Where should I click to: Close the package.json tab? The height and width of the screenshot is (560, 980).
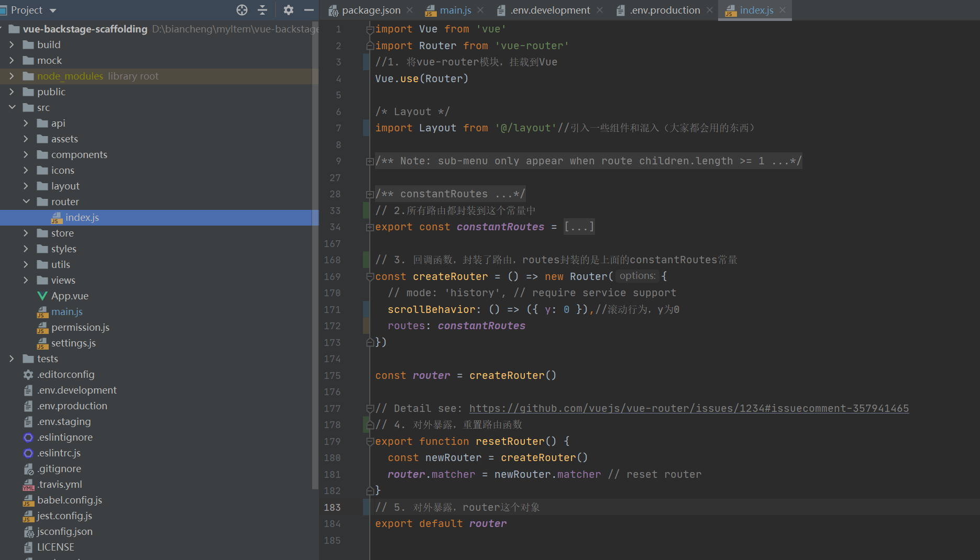(x=410, y=10)
